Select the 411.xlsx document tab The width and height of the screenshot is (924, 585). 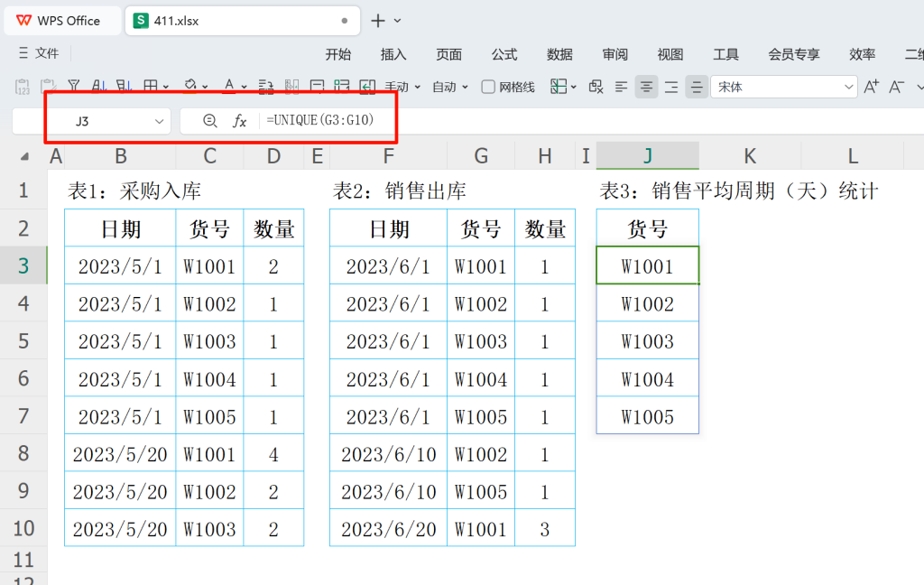[242, 21]
